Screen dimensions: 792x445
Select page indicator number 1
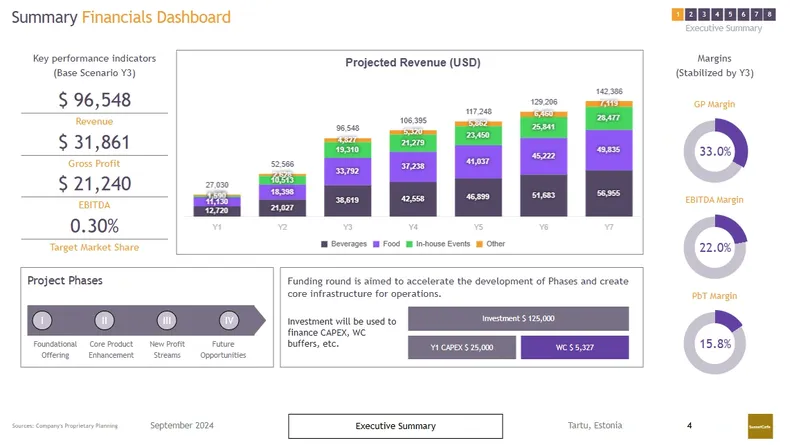coord(677,15)
